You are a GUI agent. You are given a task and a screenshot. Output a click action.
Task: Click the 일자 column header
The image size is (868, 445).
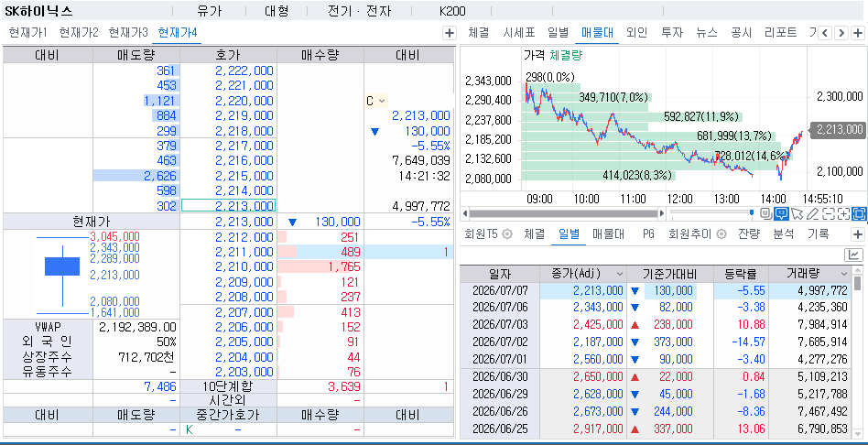tap(500, 274)
